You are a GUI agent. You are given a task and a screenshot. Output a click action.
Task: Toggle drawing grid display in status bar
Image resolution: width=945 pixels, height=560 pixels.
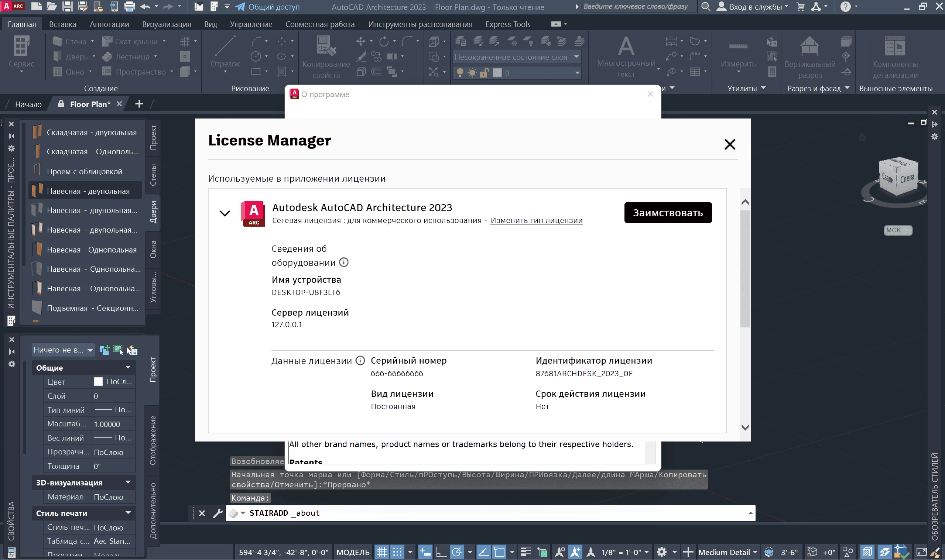381,552
